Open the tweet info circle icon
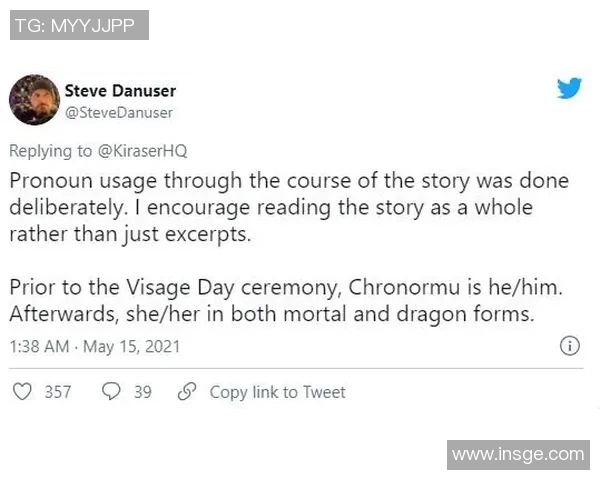The width and height of the screenshot is (600, 480). (568, 346)
